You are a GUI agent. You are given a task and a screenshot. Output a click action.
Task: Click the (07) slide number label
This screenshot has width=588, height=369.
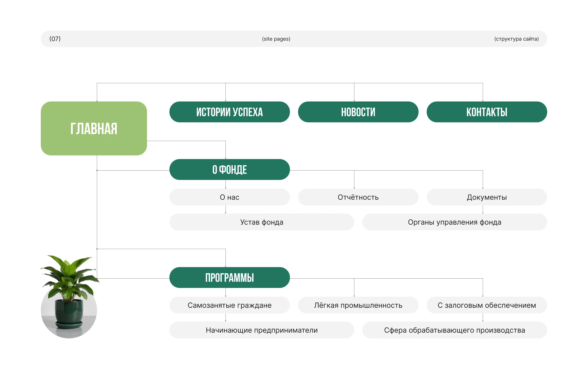tap(55, 39)
